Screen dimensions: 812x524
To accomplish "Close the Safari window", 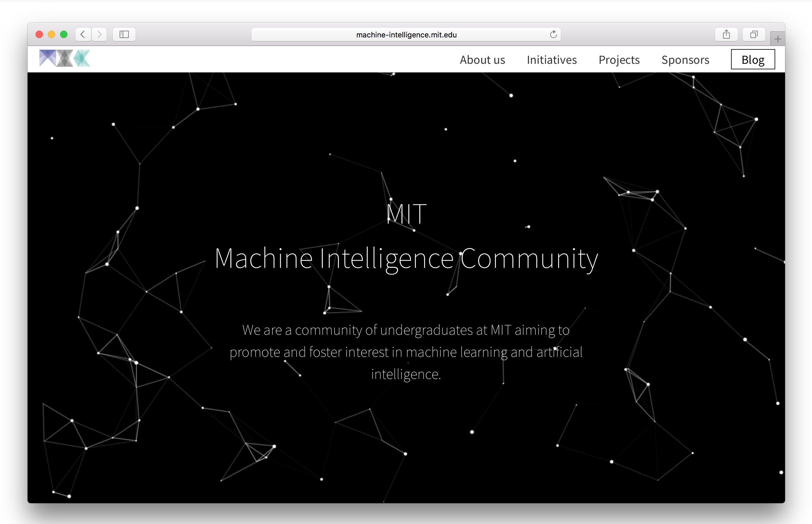I will pos(39,34).
